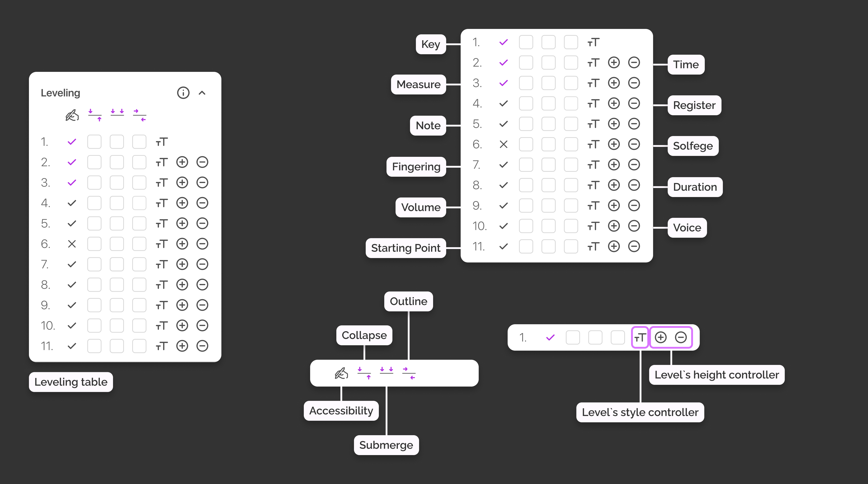
Task: Click the 'Note' annotation label
Action: (428, 126)
